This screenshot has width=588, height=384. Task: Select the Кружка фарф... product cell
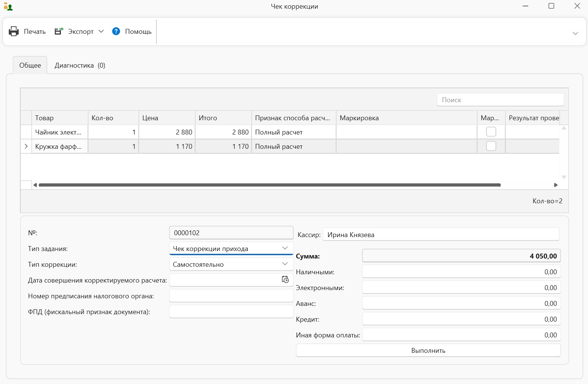(60, 146)
